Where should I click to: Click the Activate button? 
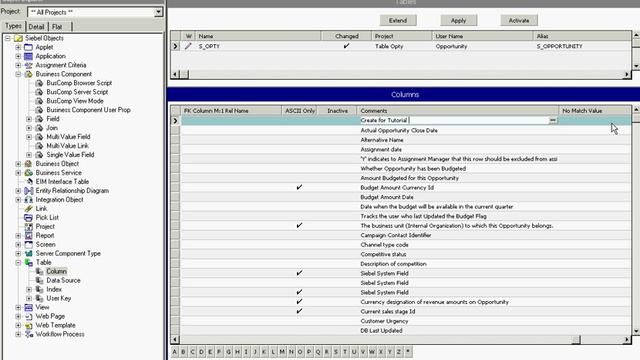coord(519,20)
